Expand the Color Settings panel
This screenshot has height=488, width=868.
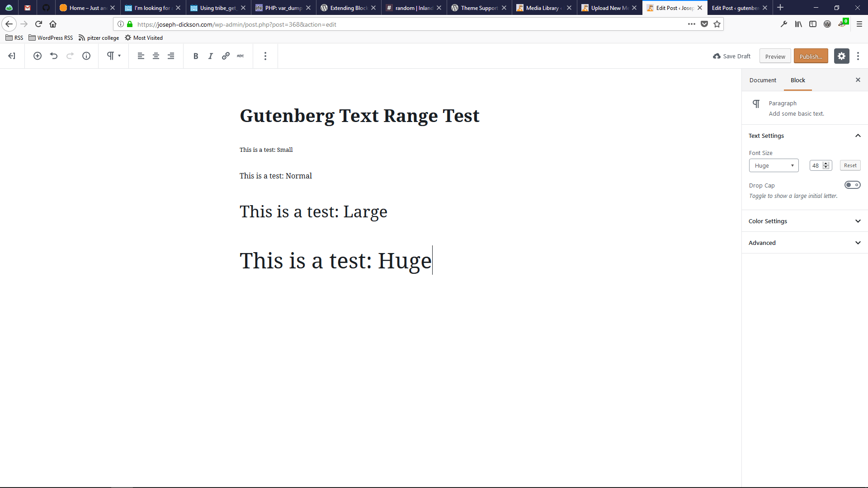805,221
